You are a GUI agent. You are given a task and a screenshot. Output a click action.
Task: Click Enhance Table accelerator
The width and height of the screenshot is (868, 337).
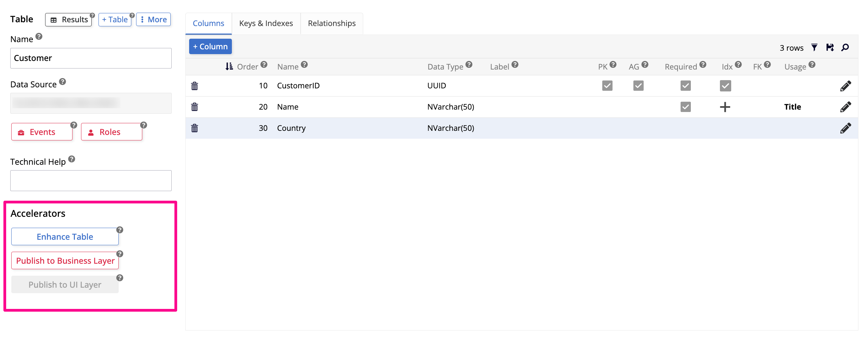coord(65,237)
